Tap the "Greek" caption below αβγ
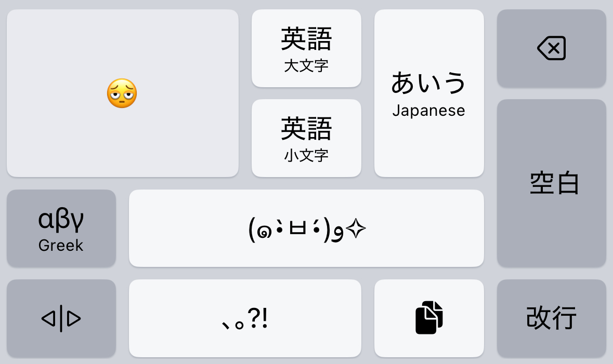 click(x=61, y=246)
